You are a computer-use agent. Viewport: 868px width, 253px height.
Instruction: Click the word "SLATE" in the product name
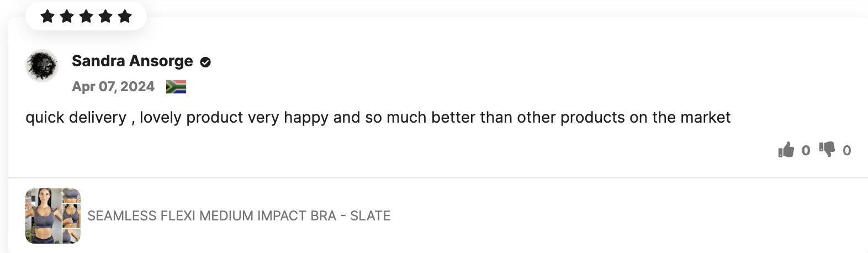pos(370,216)
